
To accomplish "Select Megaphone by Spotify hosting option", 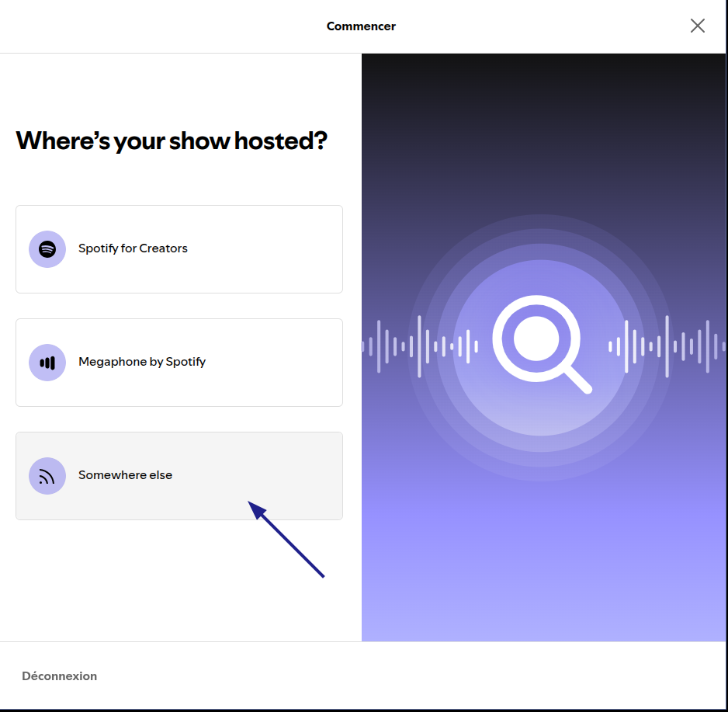I will 179,363.
